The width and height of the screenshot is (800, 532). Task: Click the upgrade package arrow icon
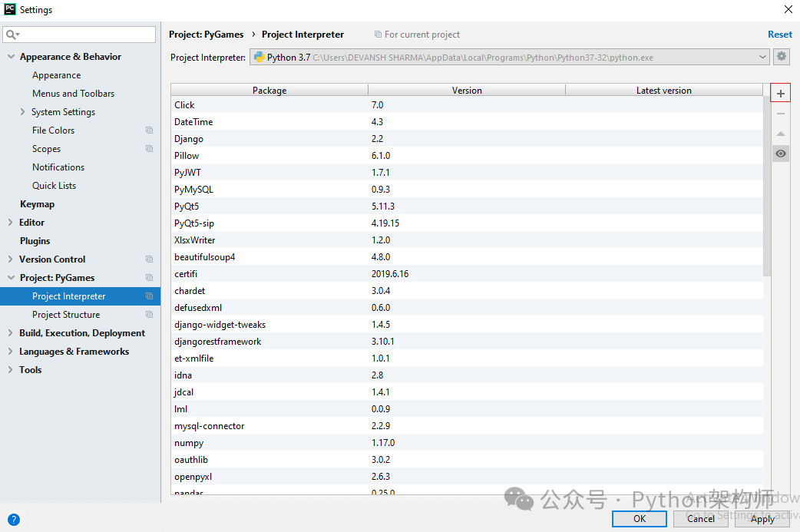pyautogui.click(x=780, y=134)
